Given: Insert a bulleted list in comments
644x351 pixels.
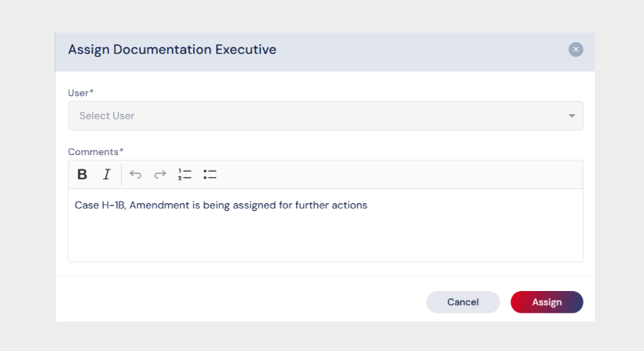Looking at the screenshot, I should [x=210, y=174].
